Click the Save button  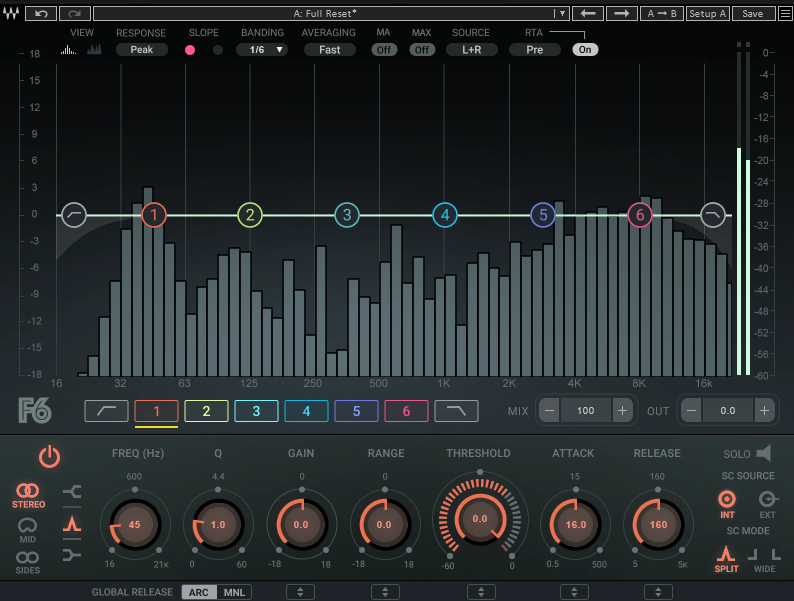pyautogui.click(x=753, y=14)
